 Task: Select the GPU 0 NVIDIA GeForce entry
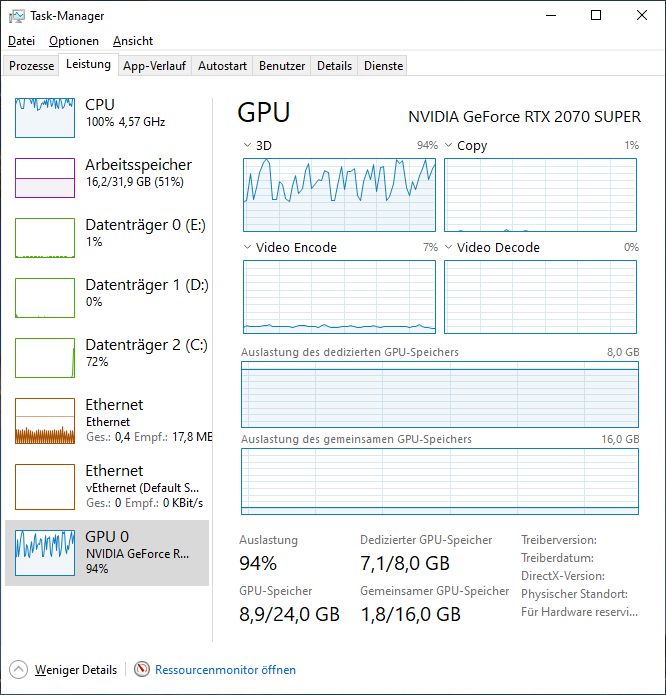[x=107, y=553]
